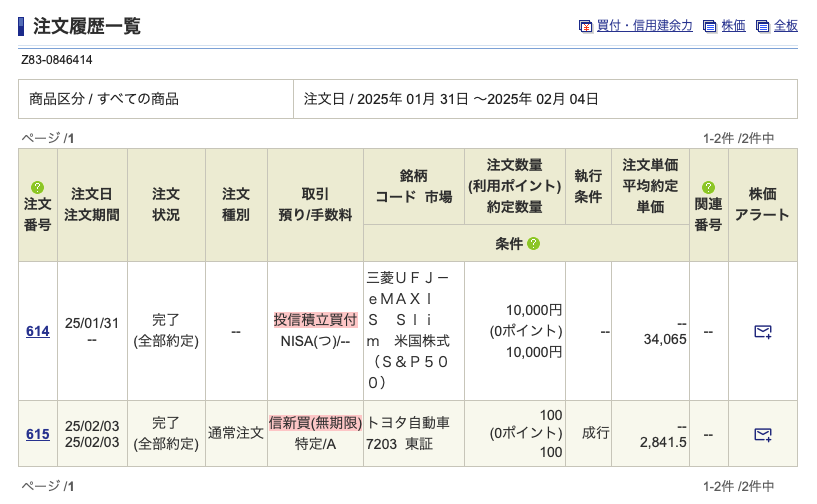Click the 信新買(無期限) trade label
Screen dimensions: 817x504
[x=315, y=422]
